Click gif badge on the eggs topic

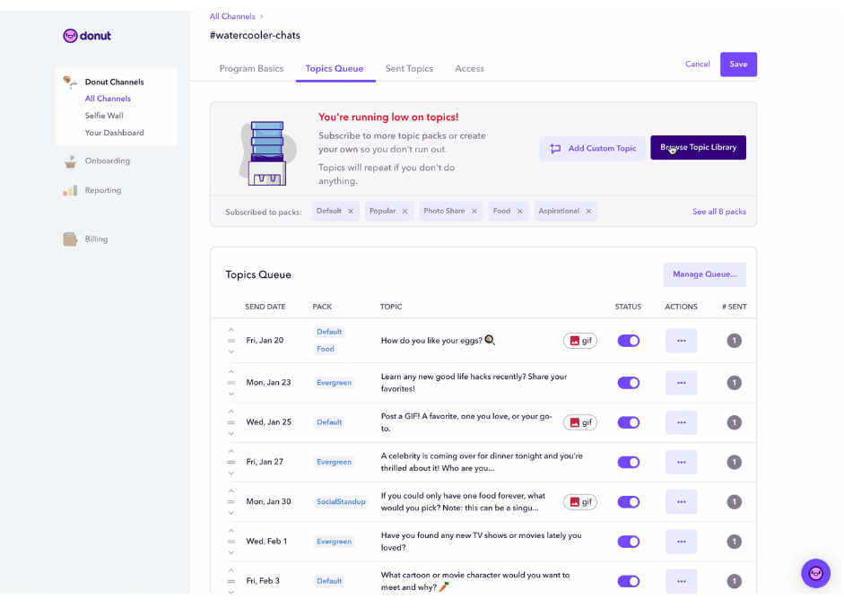(x=580, y=341)
